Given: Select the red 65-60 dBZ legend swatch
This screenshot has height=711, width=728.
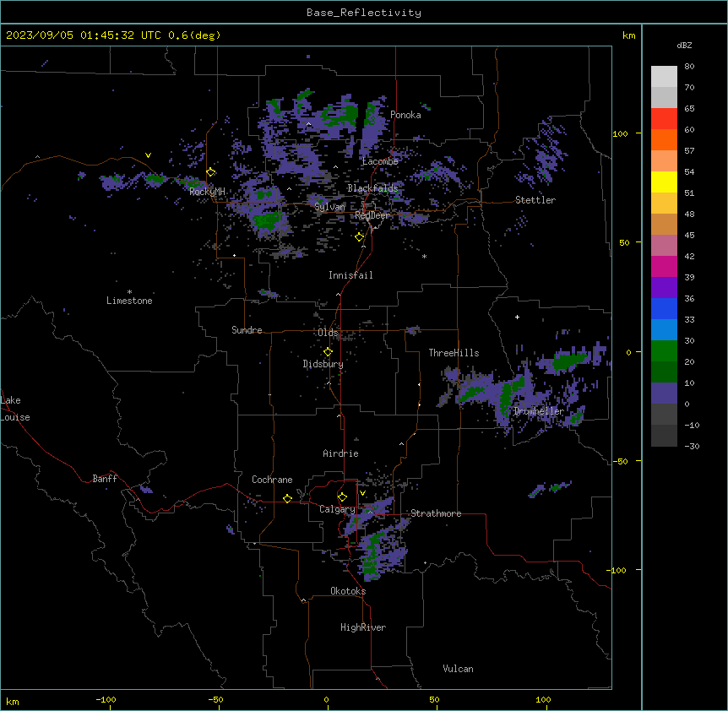Looking at the screenshot, I should pyautogui.click(x=664, y=119).
